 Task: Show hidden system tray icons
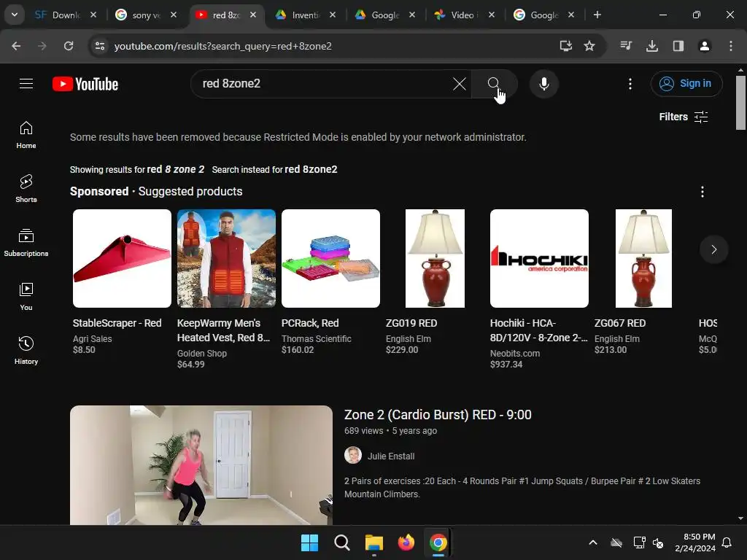pyautogui.click(x=593, y=542)
